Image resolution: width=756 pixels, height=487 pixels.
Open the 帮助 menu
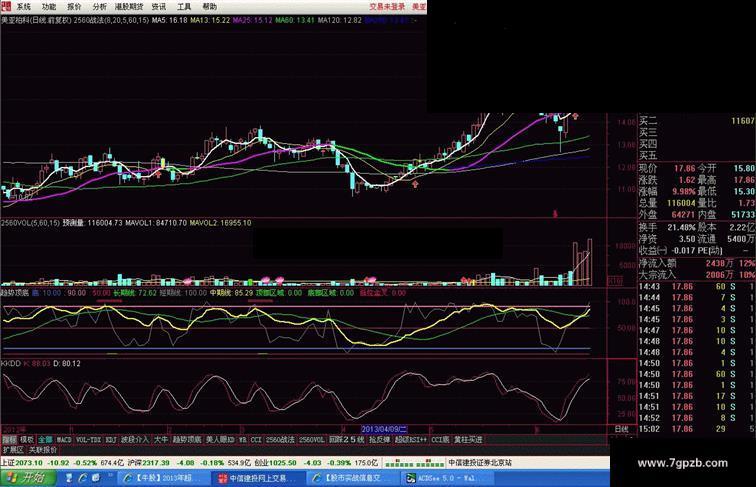coord(210,7)
